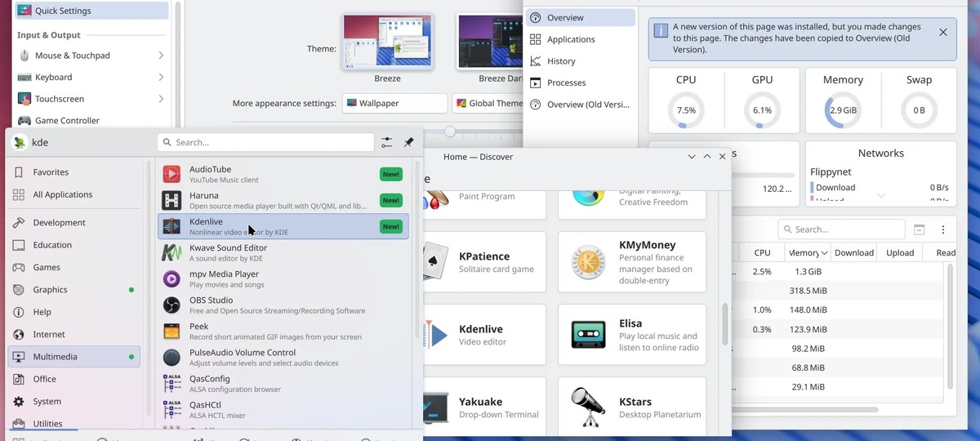Open Office category

[75, 379]
